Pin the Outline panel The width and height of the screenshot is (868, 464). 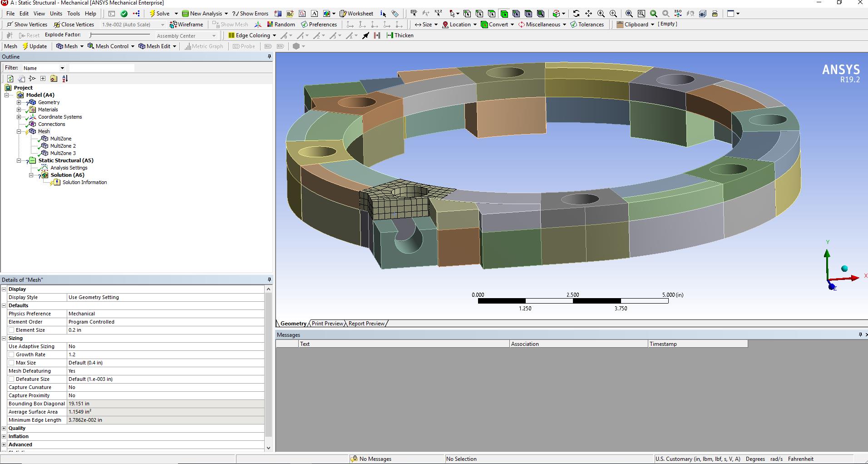pyautogui.click(x=269, y=57)
